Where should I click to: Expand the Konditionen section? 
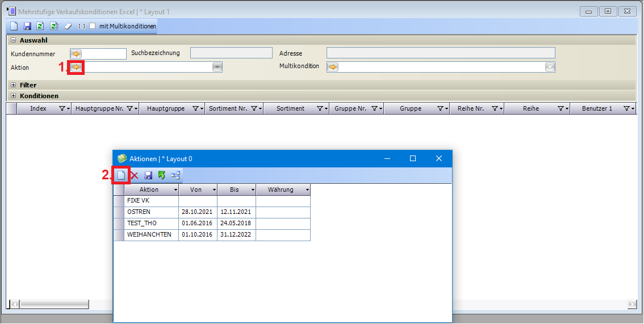tap(14, 96)
